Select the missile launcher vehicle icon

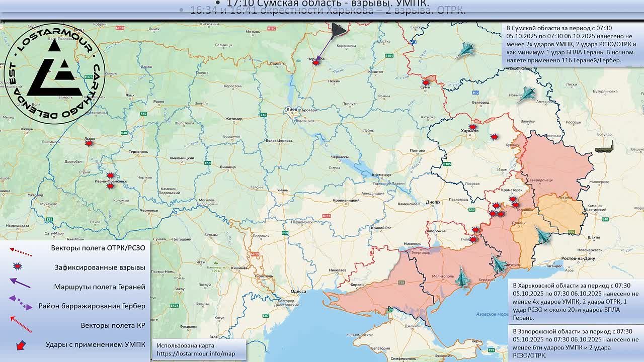[x=604, y=148]
